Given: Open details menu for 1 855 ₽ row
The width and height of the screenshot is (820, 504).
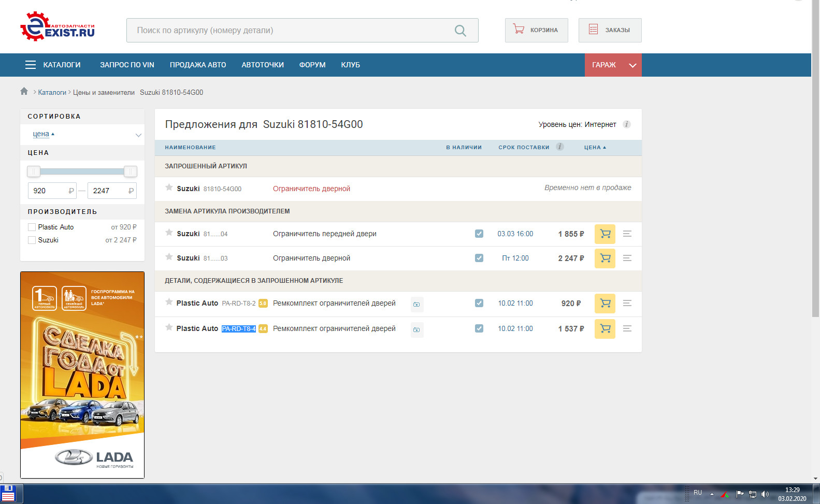Looking at the screenshot, I should point(627,234).
